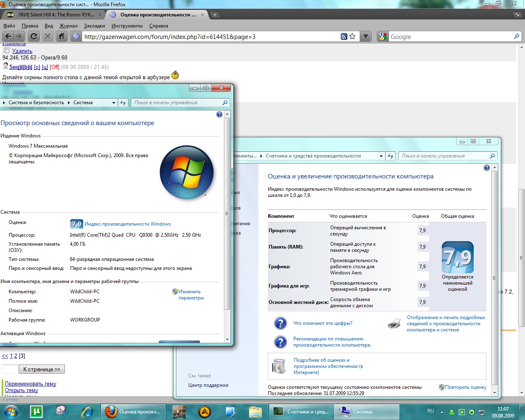Open Seq)l(b)i( user profile link
The width and height of the screenshot is (525, 420).
tap(21, 67)
